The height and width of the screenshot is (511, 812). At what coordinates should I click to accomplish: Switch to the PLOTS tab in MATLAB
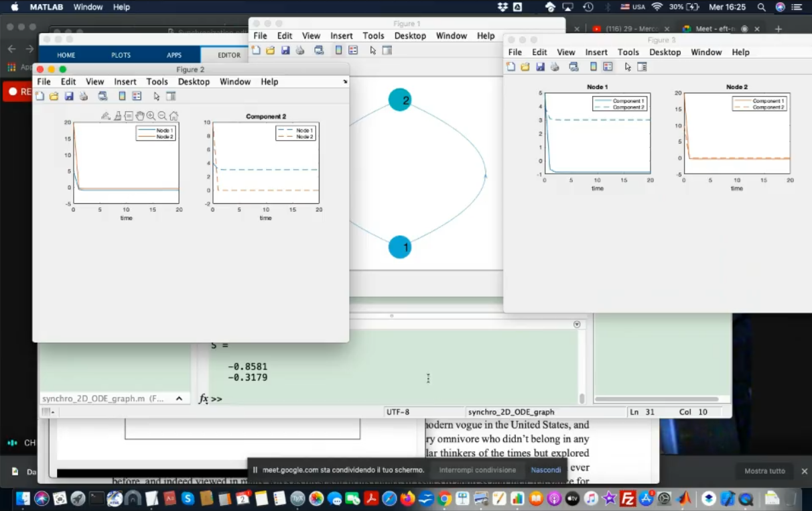coord(121,55)
